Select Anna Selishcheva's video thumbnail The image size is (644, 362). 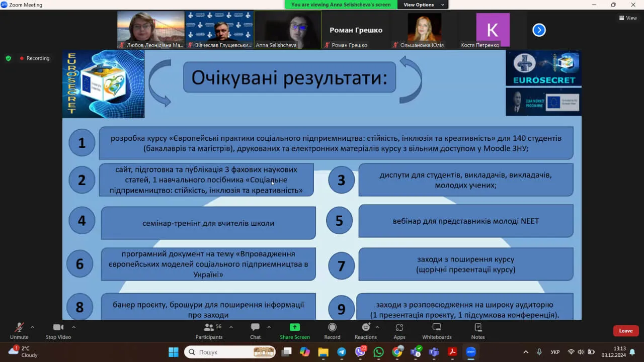[x=288, y=30]
